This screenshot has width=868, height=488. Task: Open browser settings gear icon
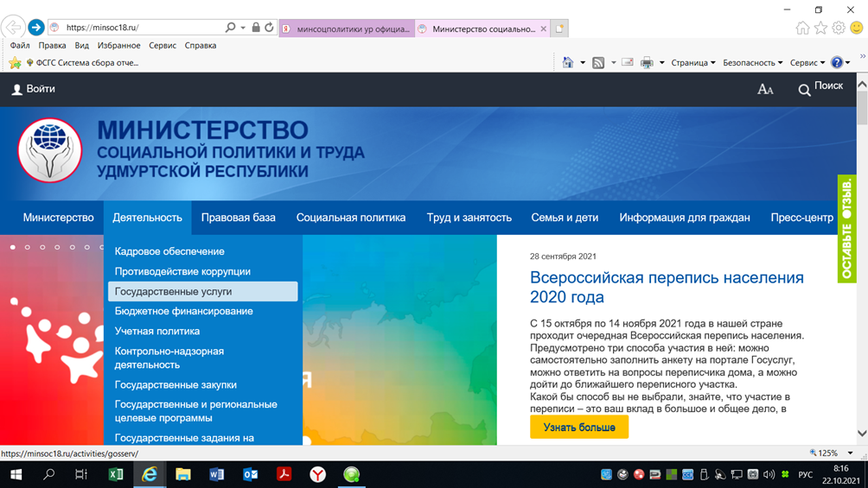coord(839,28)
